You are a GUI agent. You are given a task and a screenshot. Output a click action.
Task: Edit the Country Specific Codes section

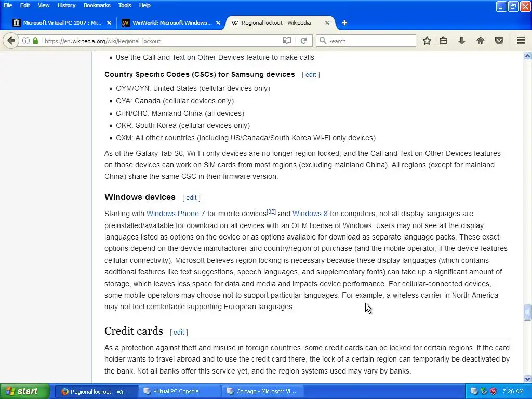coord(311,75)
